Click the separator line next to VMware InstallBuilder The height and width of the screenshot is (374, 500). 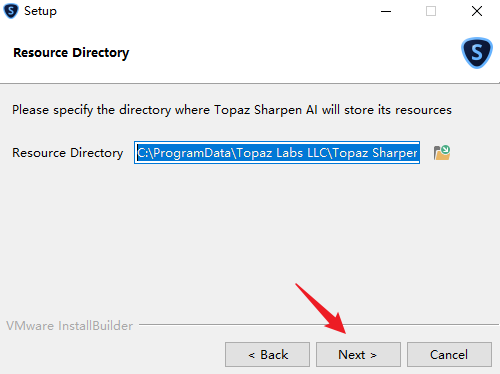pyautogui.click(x=319, y=324)
